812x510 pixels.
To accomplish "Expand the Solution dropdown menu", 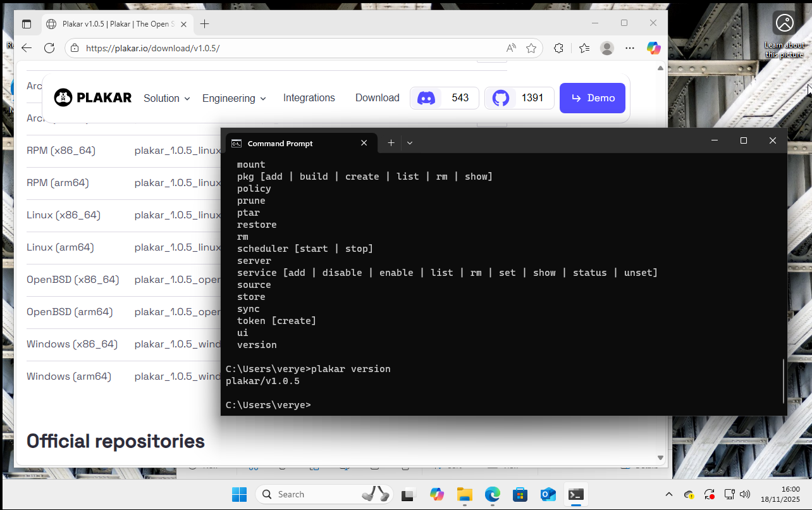I will click(166, 98).
